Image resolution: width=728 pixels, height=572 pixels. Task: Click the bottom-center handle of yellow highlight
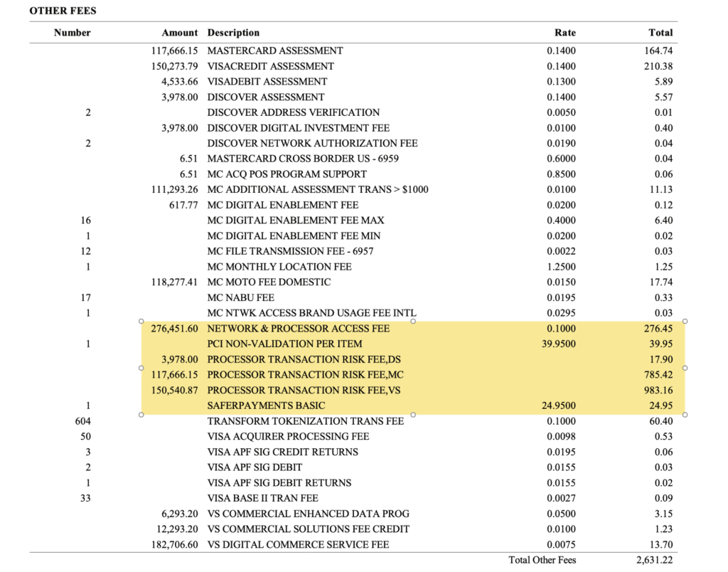413,415
